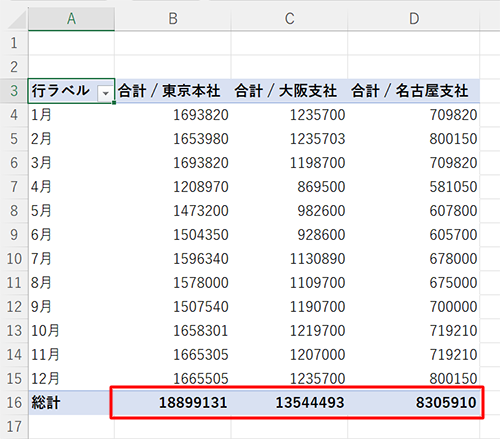Select column B header

pos(173,19)
